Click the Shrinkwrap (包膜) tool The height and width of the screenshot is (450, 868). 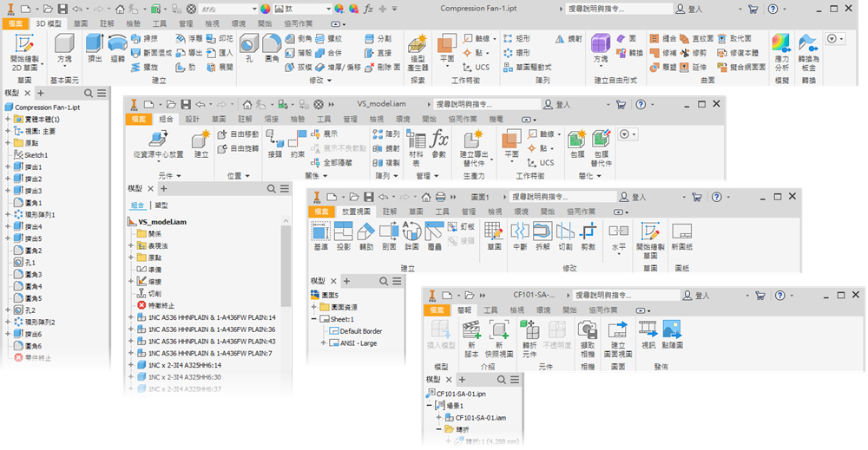click(x=577, y=144)
